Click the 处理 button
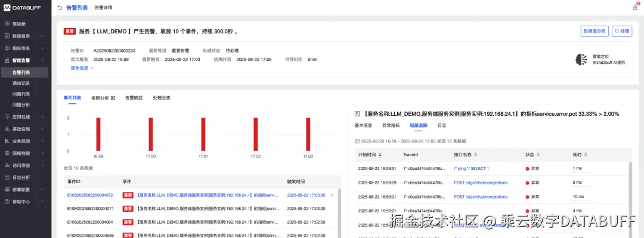Image resolution: width=644 pixels, height=238 pixels. (x=622, y=31)
